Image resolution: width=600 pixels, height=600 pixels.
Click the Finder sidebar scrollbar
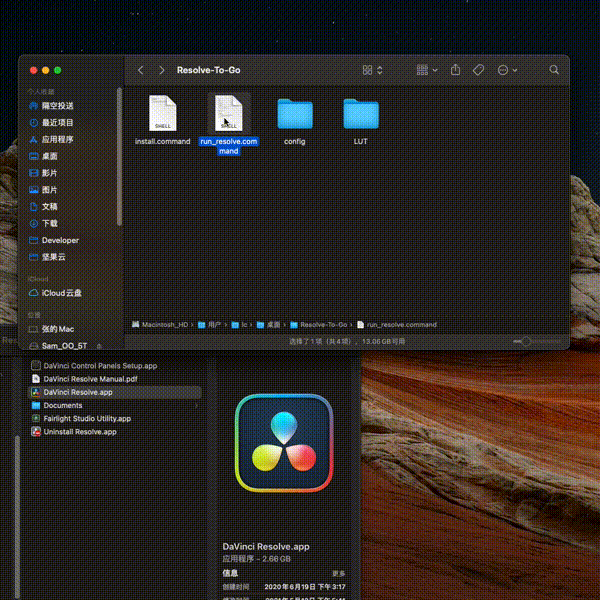[119, 157]
